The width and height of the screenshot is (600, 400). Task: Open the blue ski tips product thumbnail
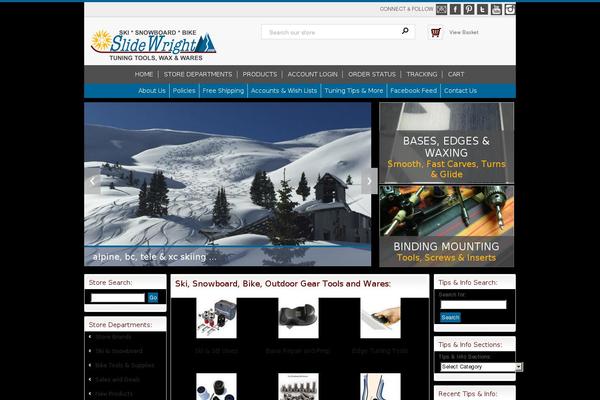380,387
